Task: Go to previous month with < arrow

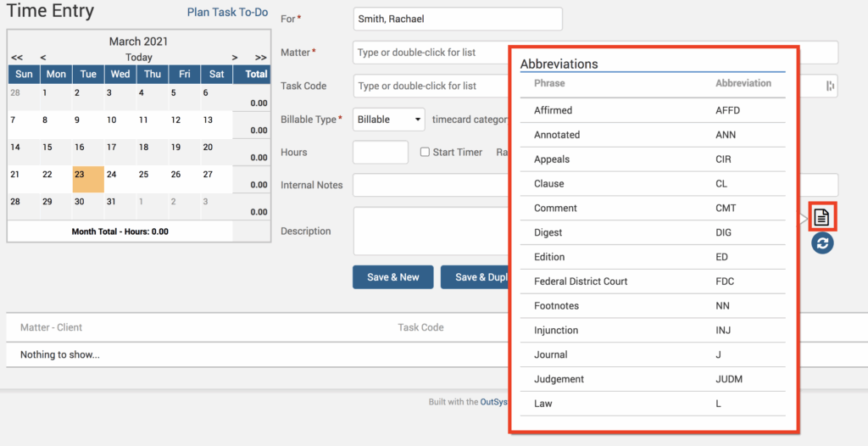Action: point(43,58)
